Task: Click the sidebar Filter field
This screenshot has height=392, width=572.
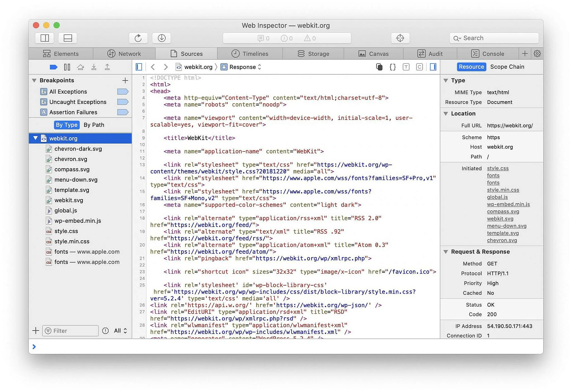Action: coord(70,331)
